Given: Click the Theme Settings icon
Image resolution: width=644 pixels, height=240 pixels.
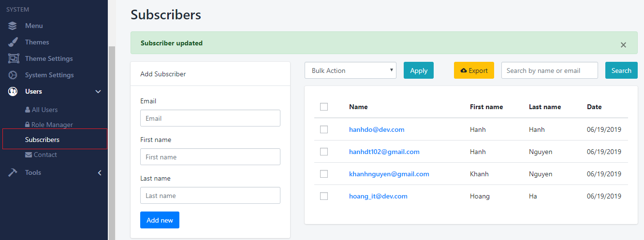Looking at the screenshot, I should tap(13, 58).
